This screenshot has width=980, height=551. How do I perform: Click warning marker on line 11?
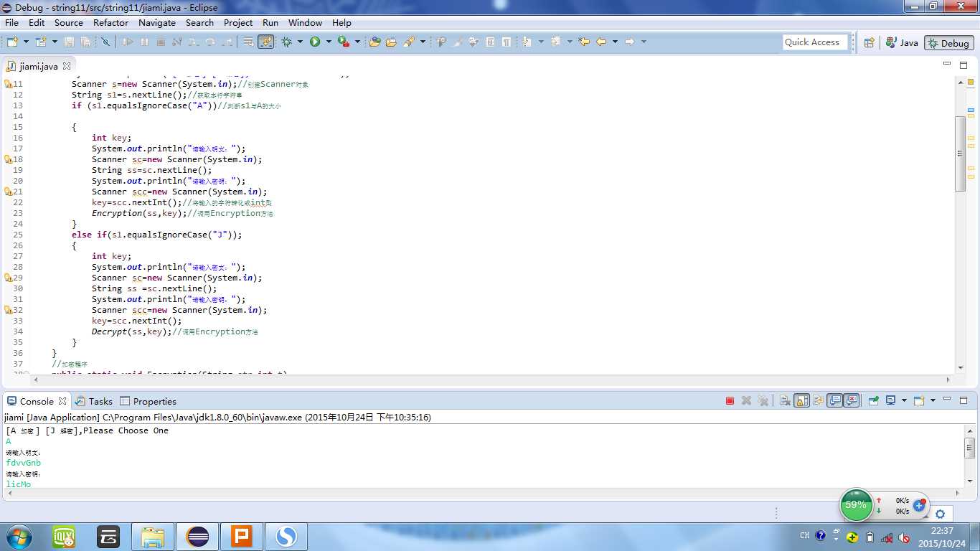click(8, 84)
